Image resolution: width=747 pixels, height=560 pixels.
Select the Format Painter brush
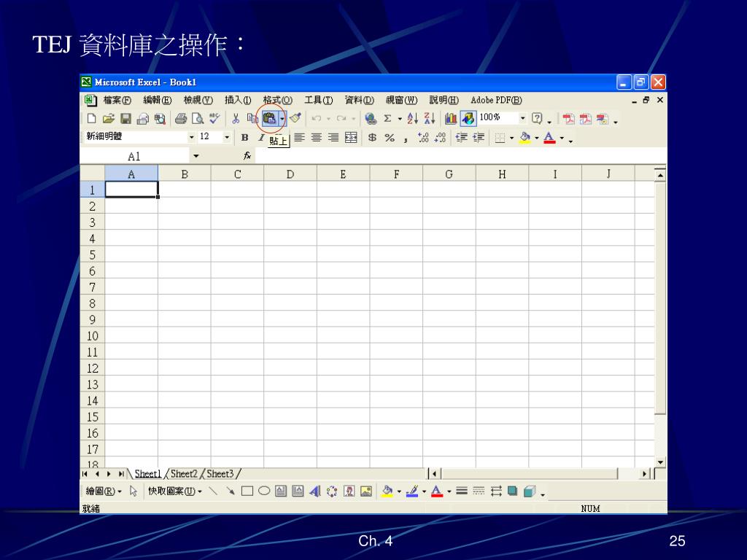click(x=295, y=119)
